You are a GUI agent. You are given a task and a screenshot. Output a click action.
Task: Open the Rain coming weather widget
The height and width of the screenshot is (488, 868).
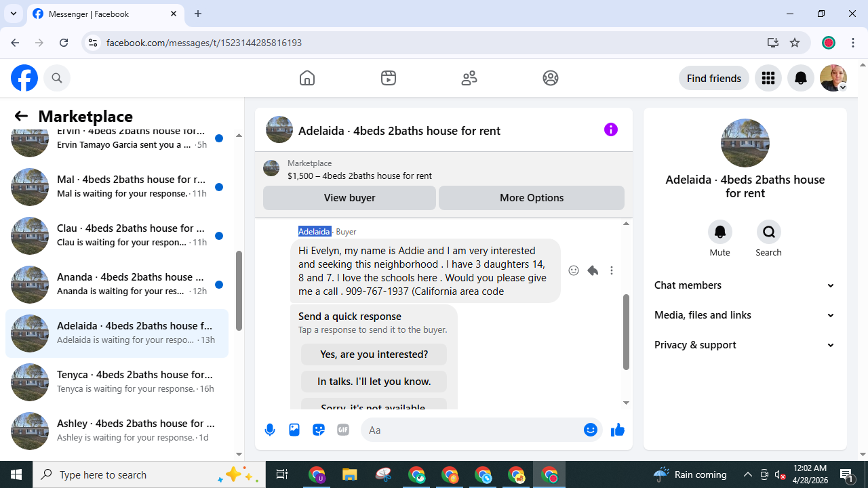tap(690, 474)
